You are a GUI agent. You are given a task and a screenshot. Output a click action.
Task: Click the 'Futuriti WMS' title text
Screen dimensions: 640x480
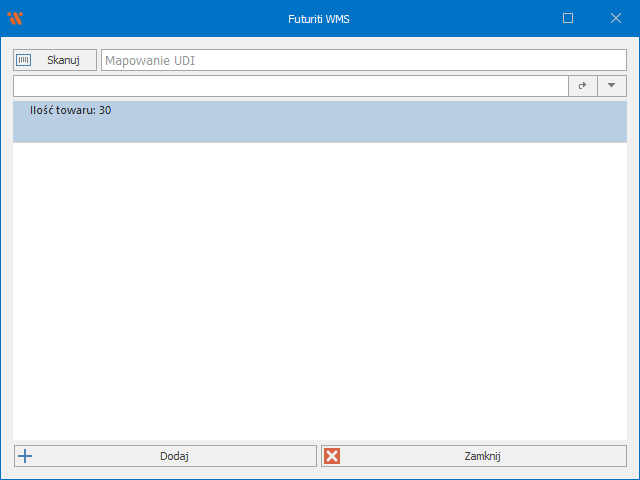point(320,18)
